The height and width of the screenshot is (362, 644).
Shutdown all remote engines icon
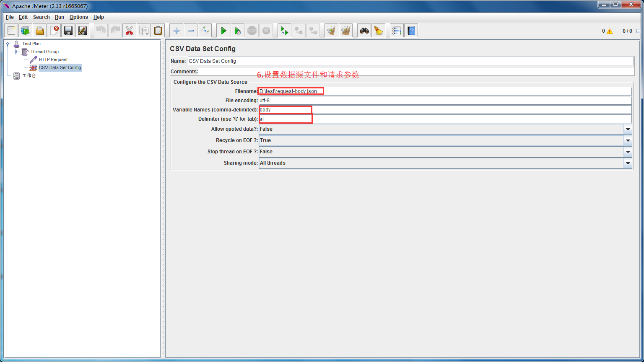pos(313,31)
